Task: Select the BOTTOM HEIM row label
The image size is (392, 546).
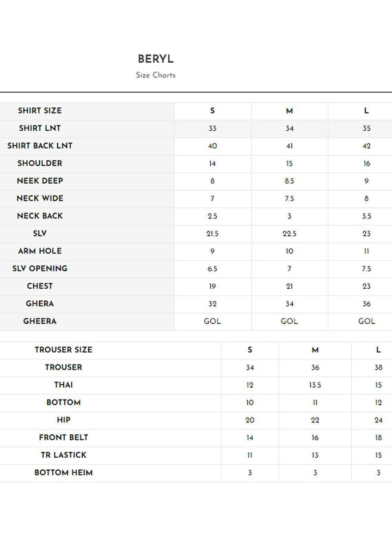Action: [64, 472]
